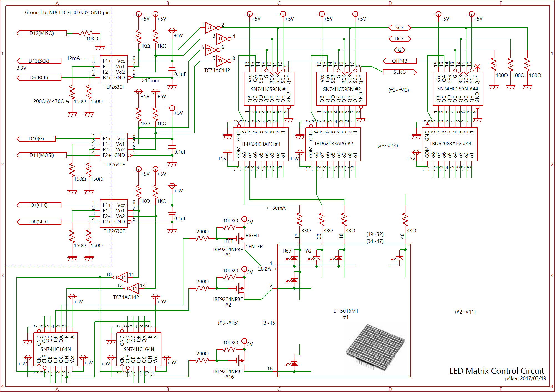Viewport: 555px width, 392px height.
Task: Click the RIGHT label near MOSFET #1
Action: (x=253, y=236)
